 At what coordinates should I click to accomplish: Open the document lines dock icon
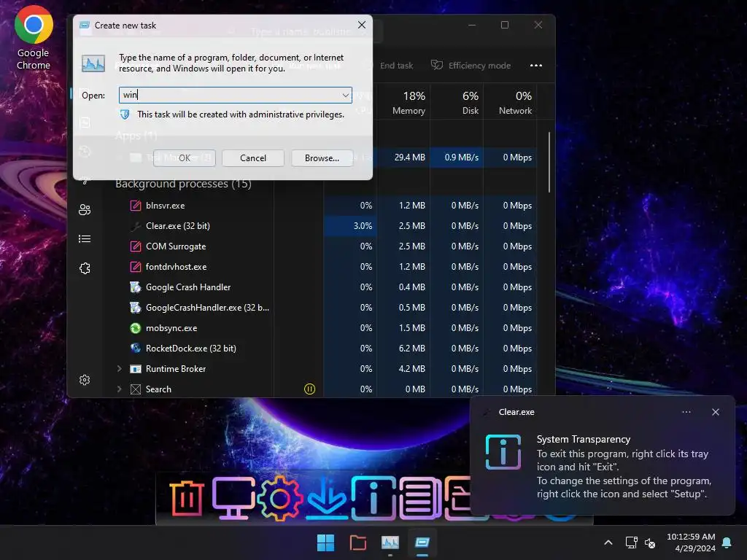pos(419,499)
